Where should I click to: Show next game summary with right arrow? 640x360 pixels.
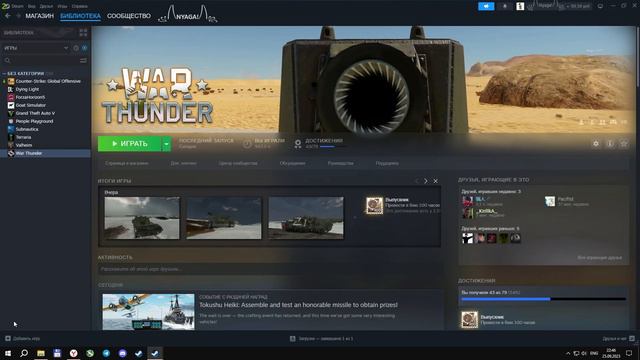coord(426,181)
